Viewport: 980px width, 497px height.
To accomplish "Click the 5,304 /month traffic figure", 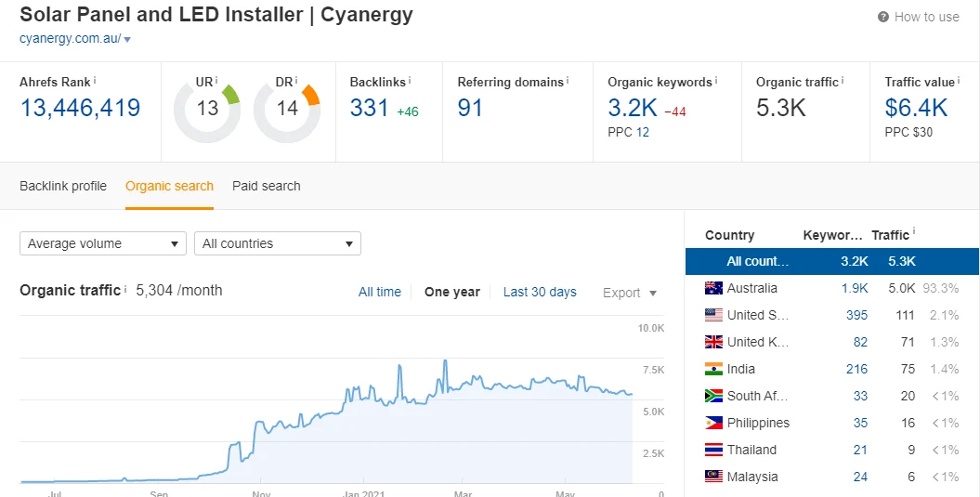I will (x=178, y=290).
